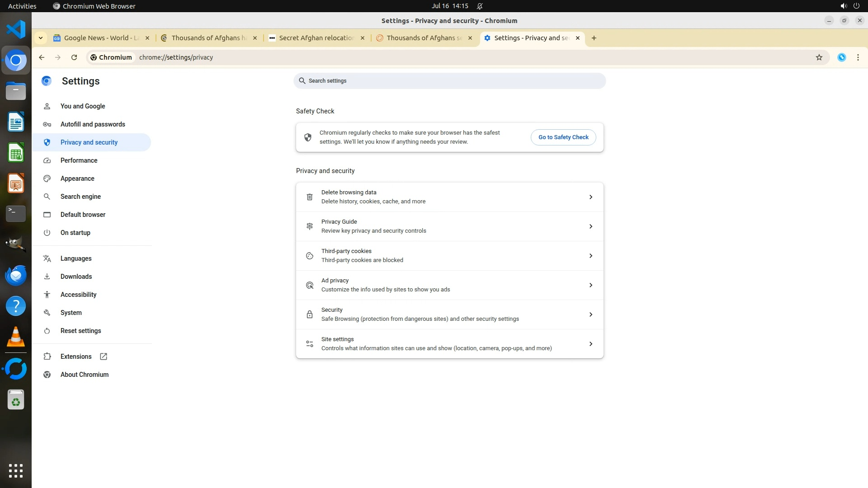The width and height of the screenshot is (868, 488).
Task: Select Appearance in settings sidebar
Action: (77, 178)
